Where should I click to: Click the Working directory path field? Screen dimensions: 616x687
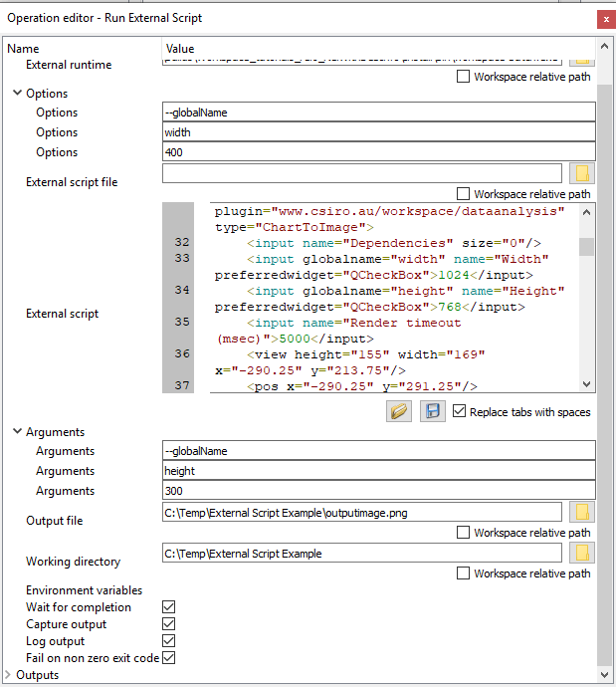tap(362, 553)
